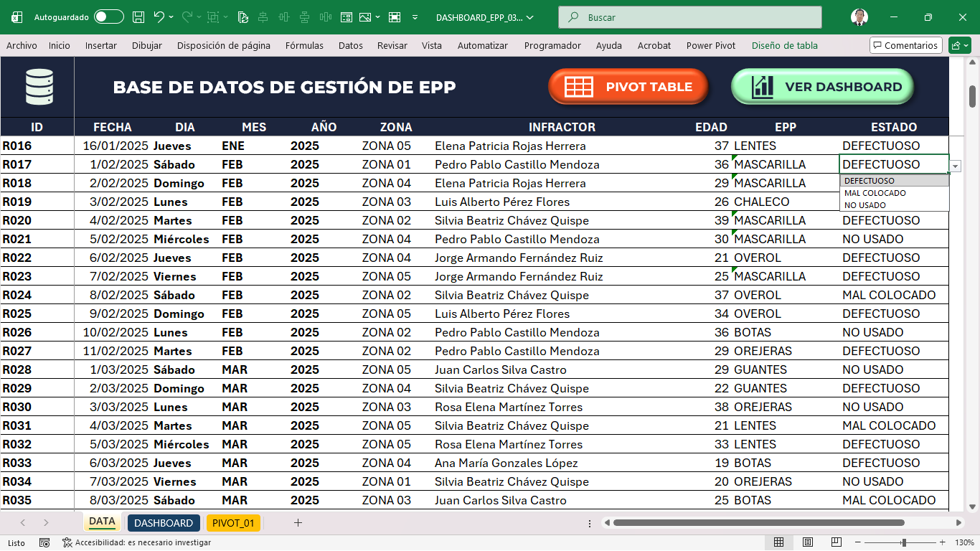The width and height of the screenshot is (980, 551).
Task: Click the R020 ID cell
Action: coord(37,220)
